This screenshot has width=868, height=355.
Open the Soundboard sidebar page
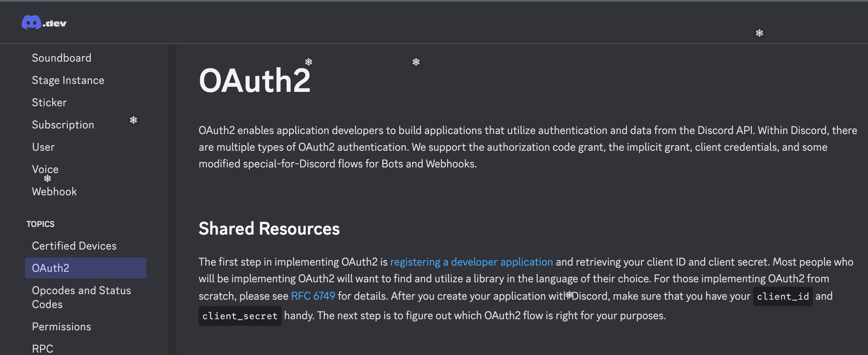[62, 58]
